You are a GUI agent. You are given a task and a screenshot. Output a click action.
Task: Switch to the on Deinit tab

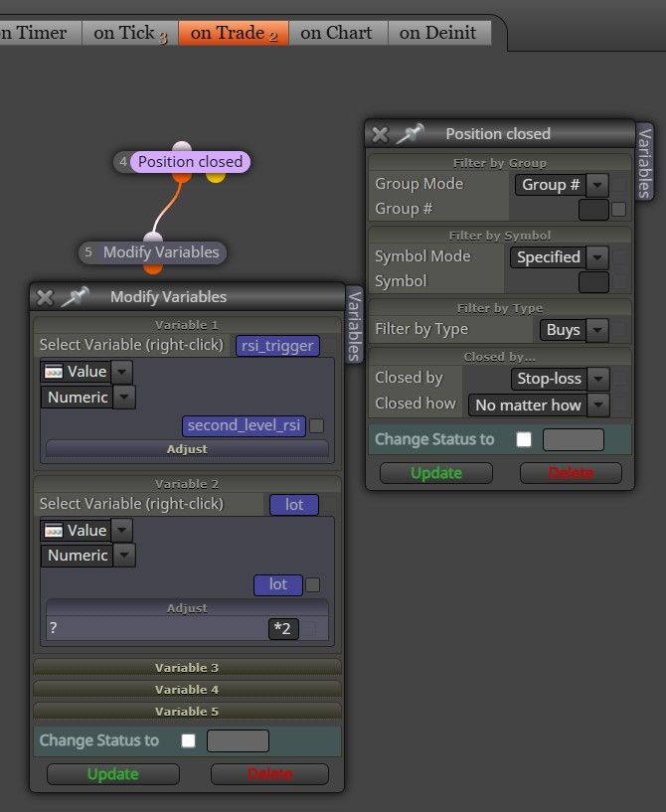click(438, 33)
